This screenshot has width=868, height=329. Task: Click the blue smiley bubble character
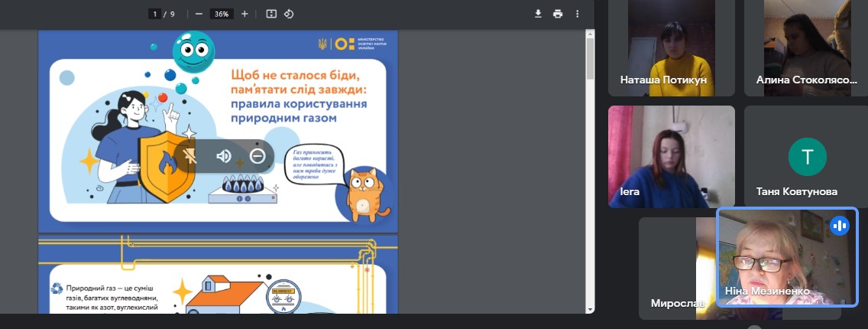pyautogui.click(x=194, y=51)
